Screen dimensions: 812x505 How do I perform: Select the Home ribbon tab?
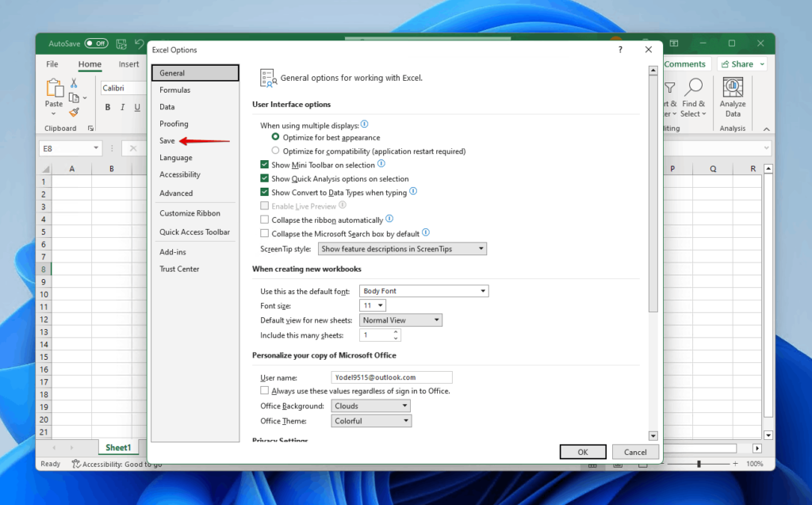point(89,64)
